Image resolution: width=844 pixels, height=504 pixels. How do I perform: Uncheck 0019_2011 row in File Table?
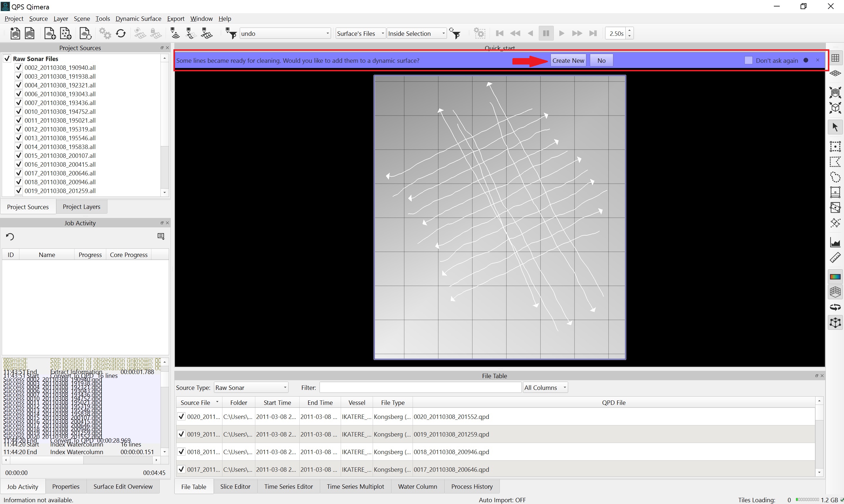181,434
